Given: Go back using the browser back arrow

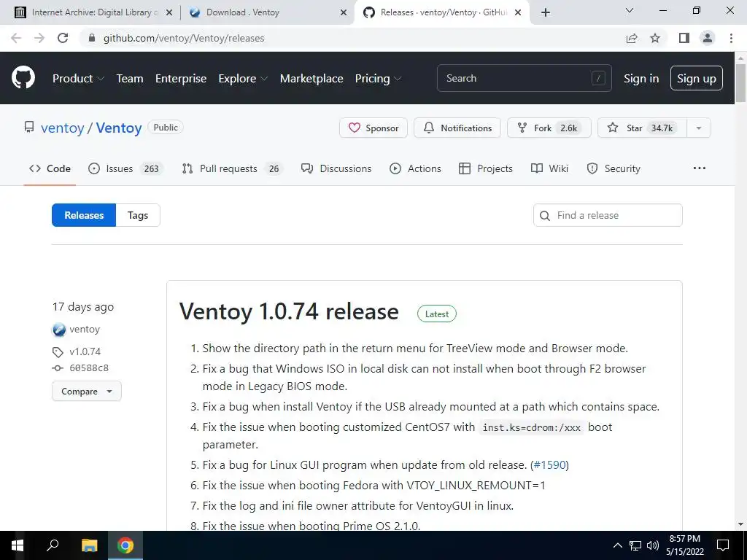Looking at the screenshot, I should click(x=16, y=38).
